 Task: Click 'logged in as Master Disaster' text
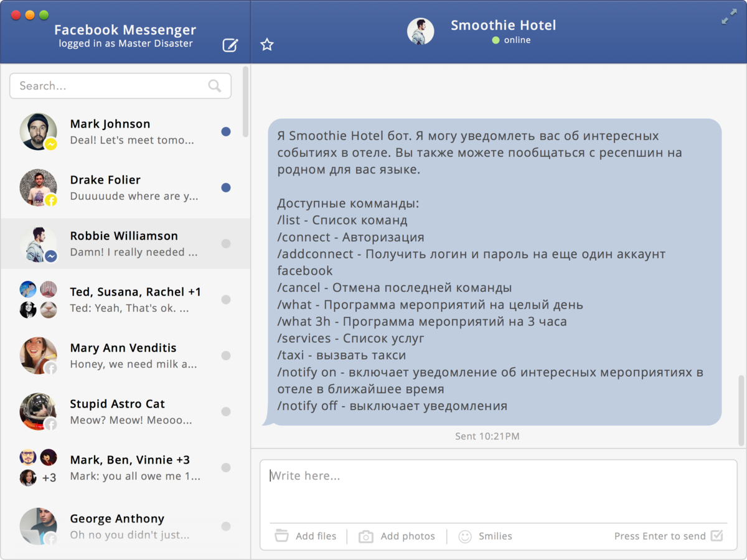pos(126,44)
